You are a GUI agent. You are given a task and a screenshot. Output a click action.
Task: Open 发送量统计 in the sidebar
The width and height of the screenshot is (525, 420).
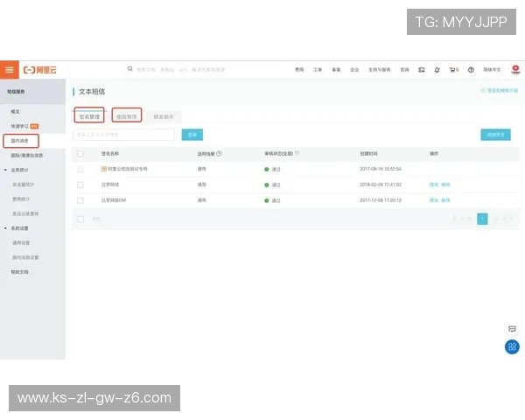click(x=23, y=185)
